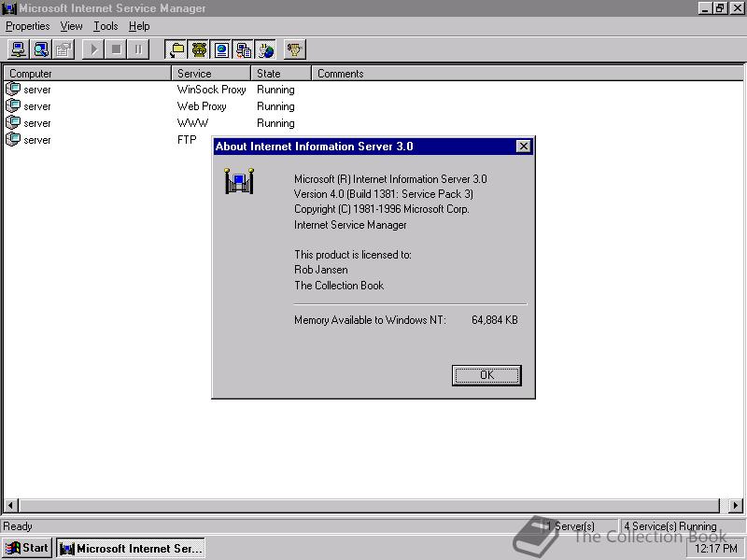Image resolution: width=747 pixels, height=560 pixels.
Task: Toggle the WinSock Proxy servers view icon
Action: (x=244, y=49)
